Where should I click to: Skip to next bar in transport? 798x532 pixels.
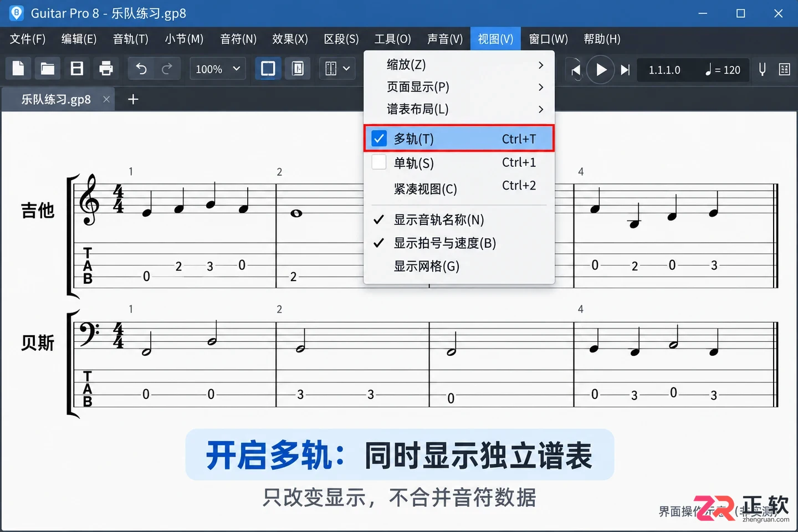pyautogui.click(x=625, y=70)
